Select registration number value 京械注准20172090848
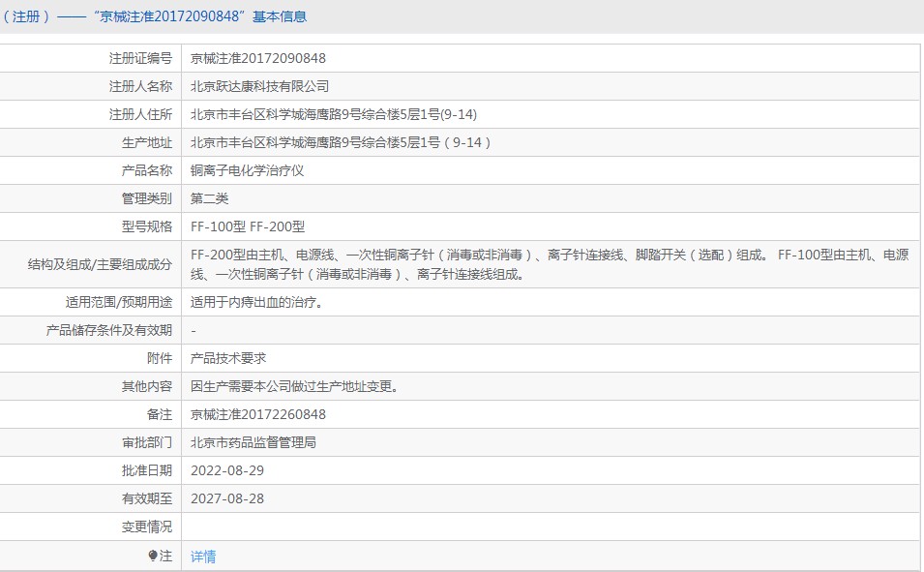This screenshot has width=924, height=572. (258, 58)
